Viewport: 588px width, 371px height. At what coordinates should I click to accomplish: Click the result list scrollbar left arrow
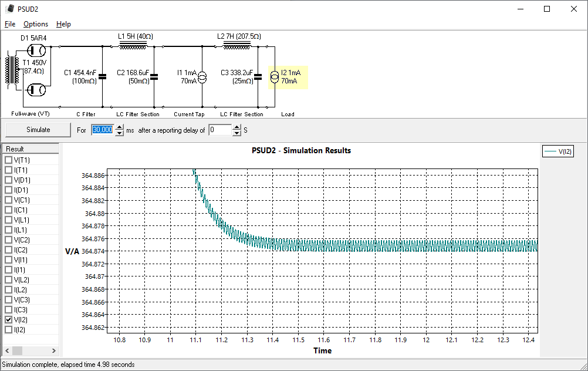click(7, 350)
